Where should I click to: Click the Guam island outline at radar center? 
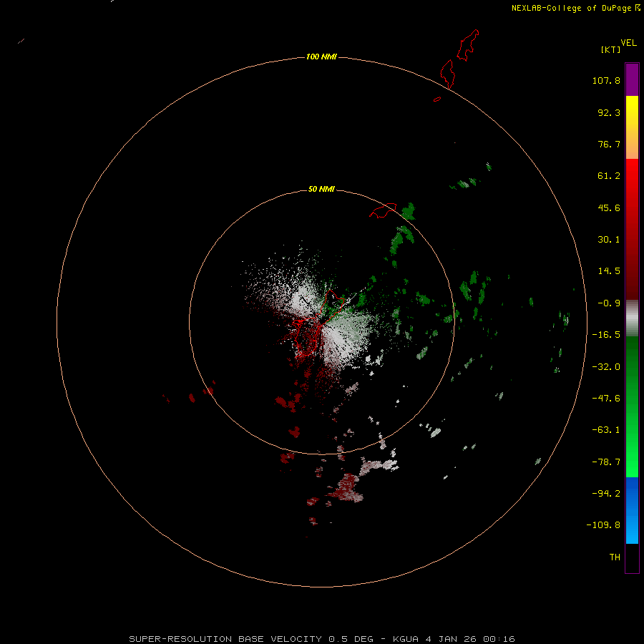pos(320,323)
